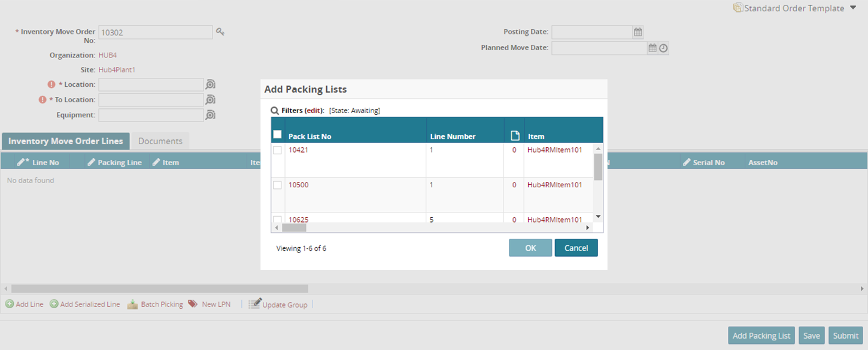Toggle the select-all checkbox in table header
This screenshot has width=868, height=350.
pos(278,135)
